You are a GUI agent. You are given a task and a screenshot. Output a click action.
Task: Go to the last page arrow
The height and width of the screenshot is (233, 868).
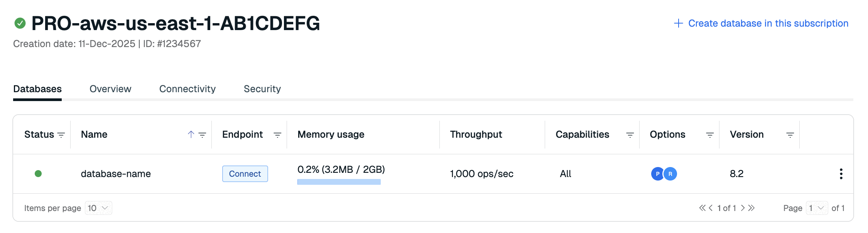click(751, 208)
